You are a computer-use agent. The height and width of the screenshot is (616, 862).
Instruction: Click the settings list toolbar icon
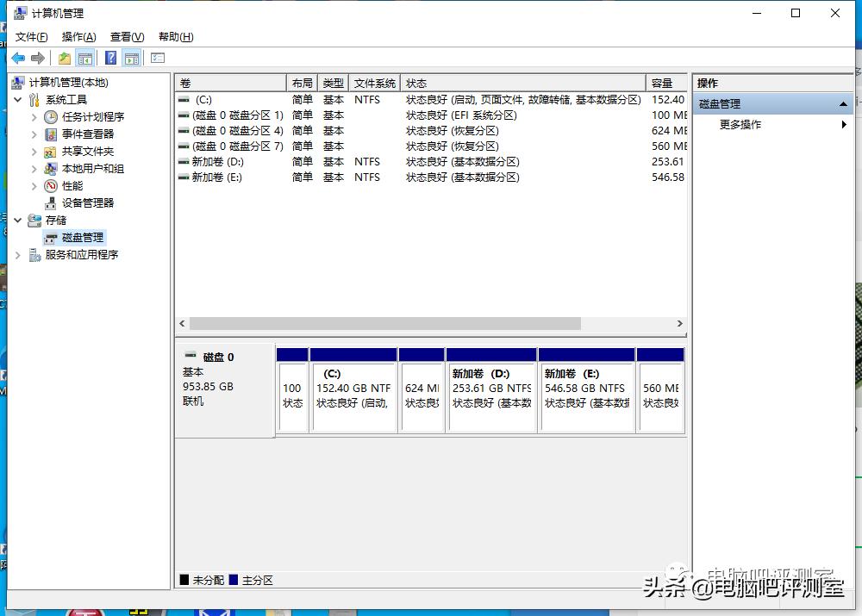(x=158, y=58)
